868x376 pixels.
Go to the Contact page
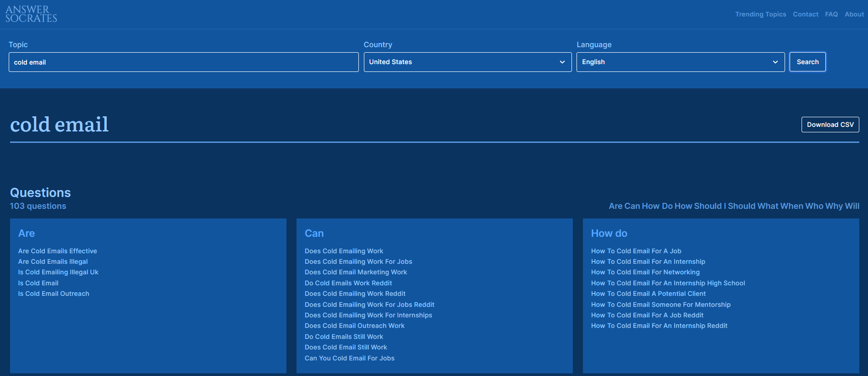point(805,14)
